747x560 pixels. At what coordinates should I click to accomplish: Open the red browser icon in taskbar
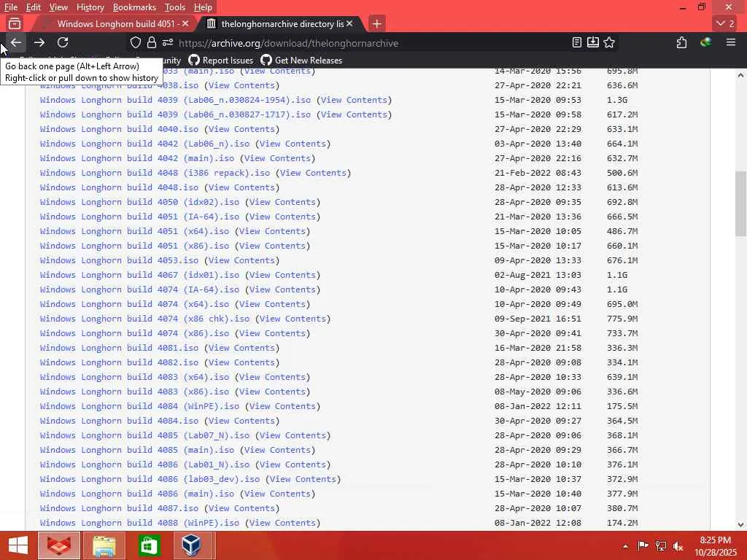tap(58, 545)
